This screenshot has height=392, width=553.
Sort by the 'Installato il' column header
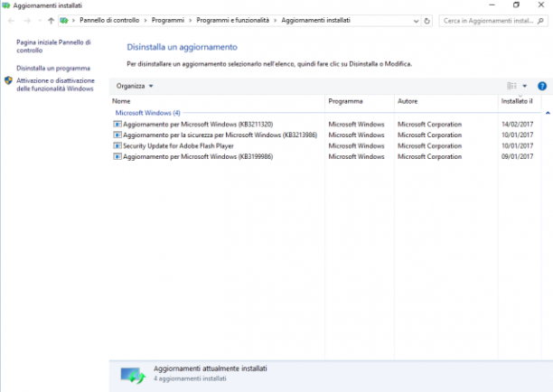click(x=517, y=101)
